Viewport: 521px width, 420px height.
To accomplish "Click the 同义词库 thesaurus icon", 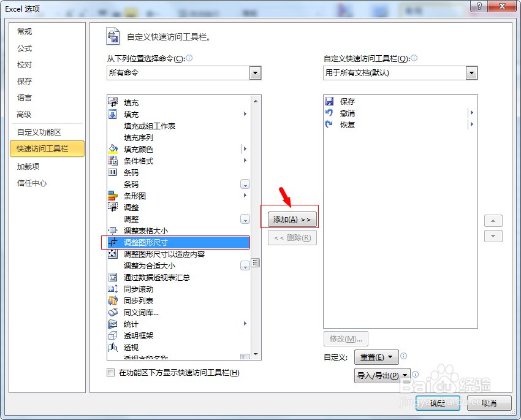I will tap(113, 312).
